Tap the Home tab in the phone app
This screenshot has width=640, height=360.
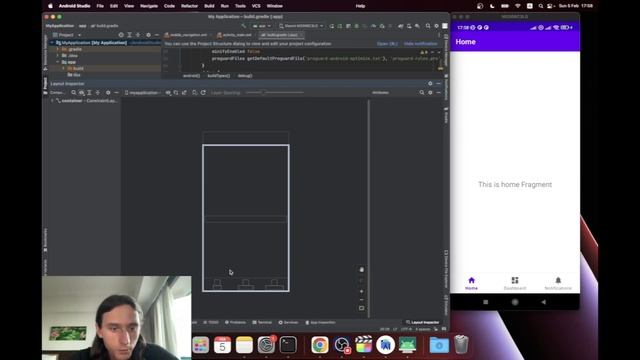coord(471,283)
